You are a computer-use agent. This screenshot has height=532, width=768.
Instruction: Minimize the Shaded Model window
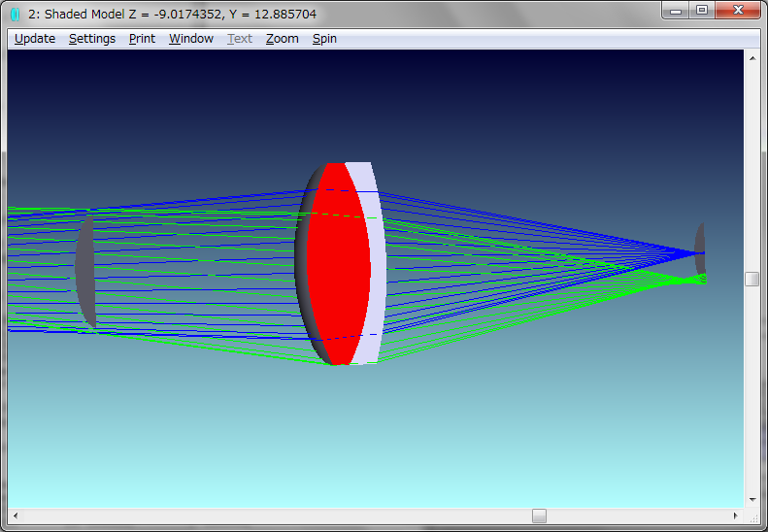click(676, 10)
